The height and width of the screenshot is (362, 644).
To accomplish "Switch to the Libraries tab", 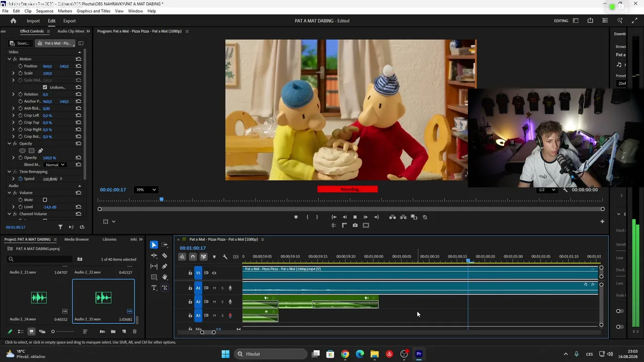I will (x=109, y=239).
